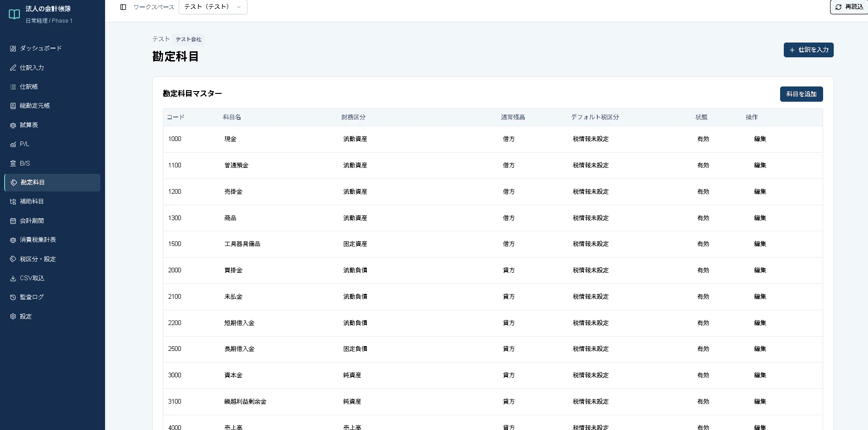Image resolution: width=868 pixels, height=430 pixels.
Task: Click the book logo icon
Action: [x=14, y=14]
